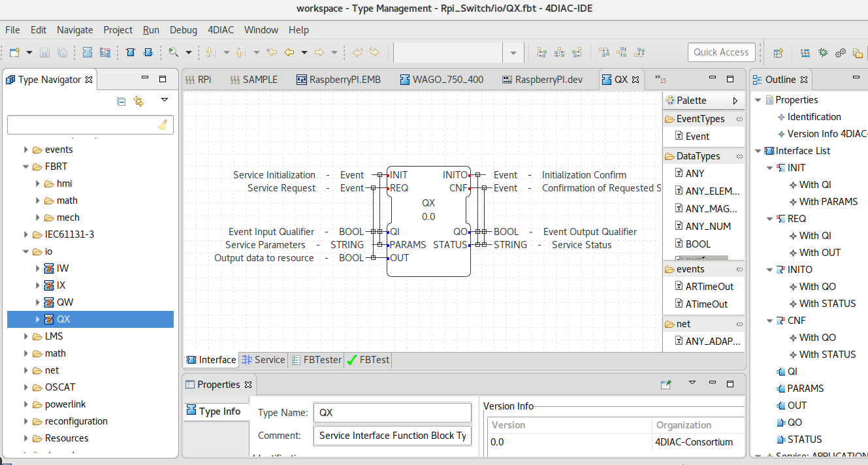Click the search magnifier toolbar icon

tap(174, 52)
